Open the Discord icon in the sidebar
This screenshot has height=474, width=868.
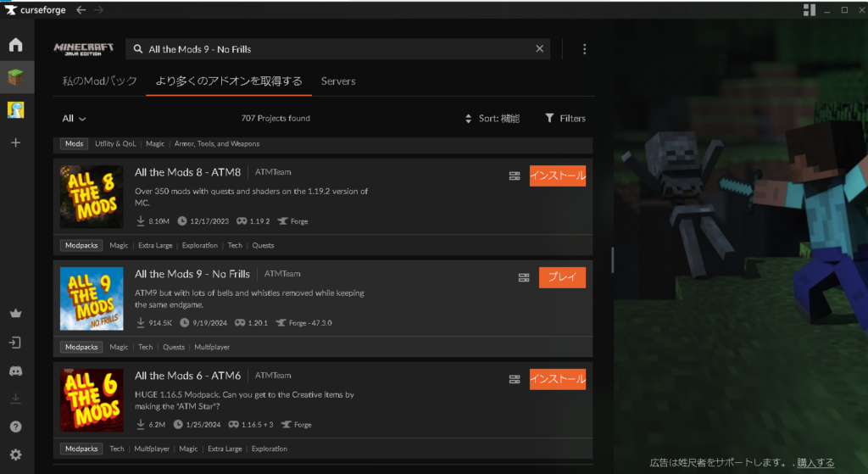15,371
